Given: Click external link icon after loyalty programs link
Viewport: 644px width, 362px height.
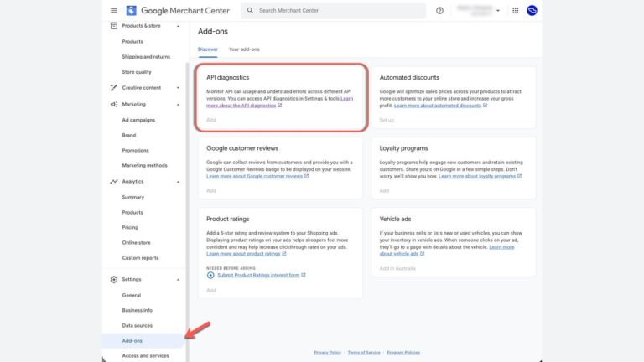Looking at the screenshot, I should tap(520, 176).
